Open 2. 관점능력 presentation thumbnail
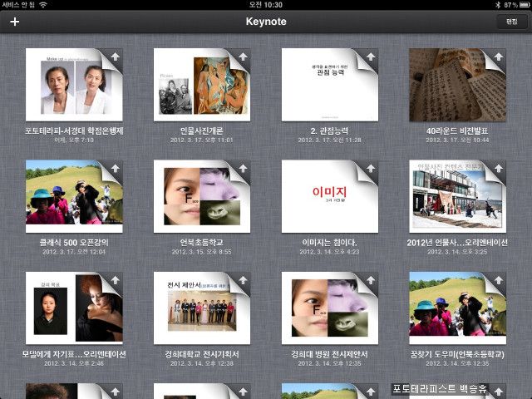 point(330,85)
